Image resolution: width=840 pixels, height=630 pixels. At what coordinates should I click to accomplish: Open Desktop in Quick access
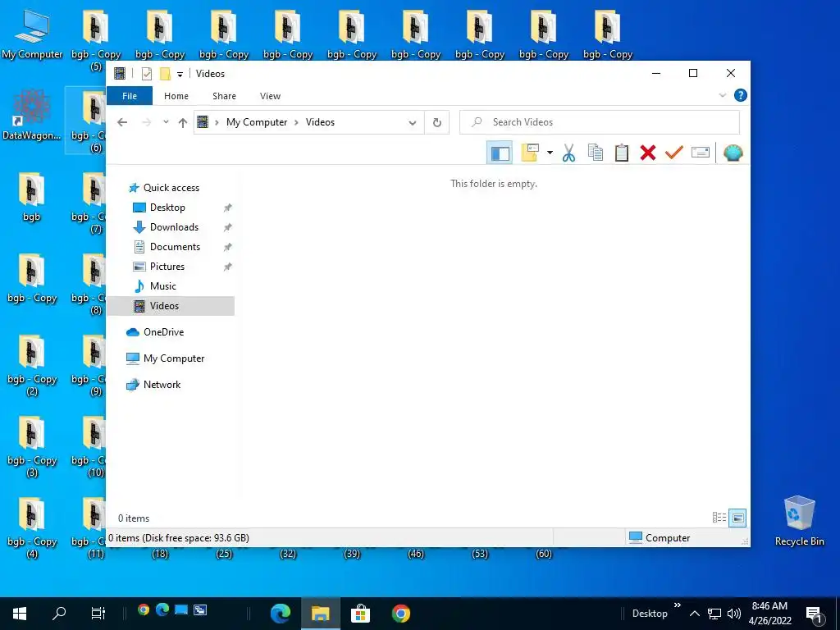[167, 208]
